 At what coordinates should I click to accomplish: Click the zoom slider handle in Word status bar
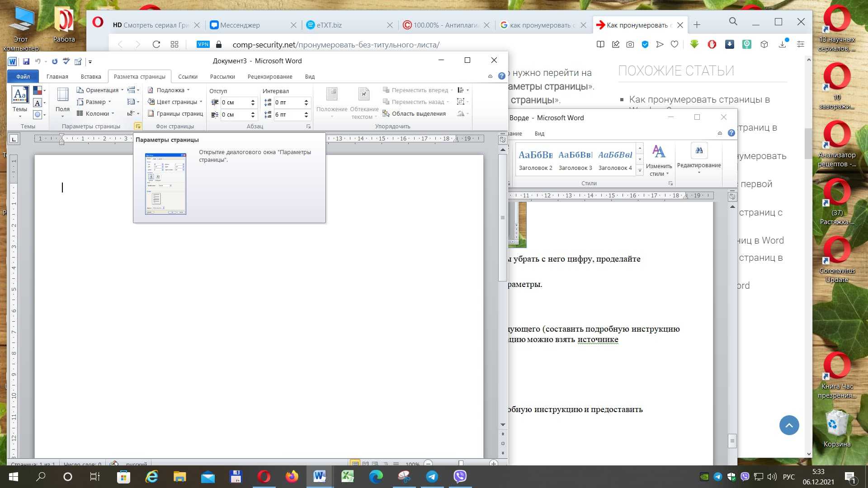click(x=461, y=463)
